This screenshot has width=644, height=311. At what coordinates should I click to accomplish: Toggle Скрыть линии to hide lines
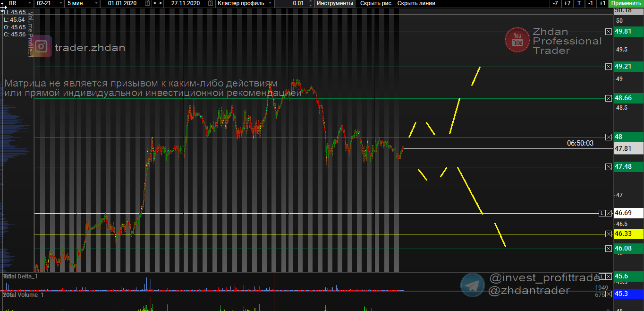coord(416,3)
